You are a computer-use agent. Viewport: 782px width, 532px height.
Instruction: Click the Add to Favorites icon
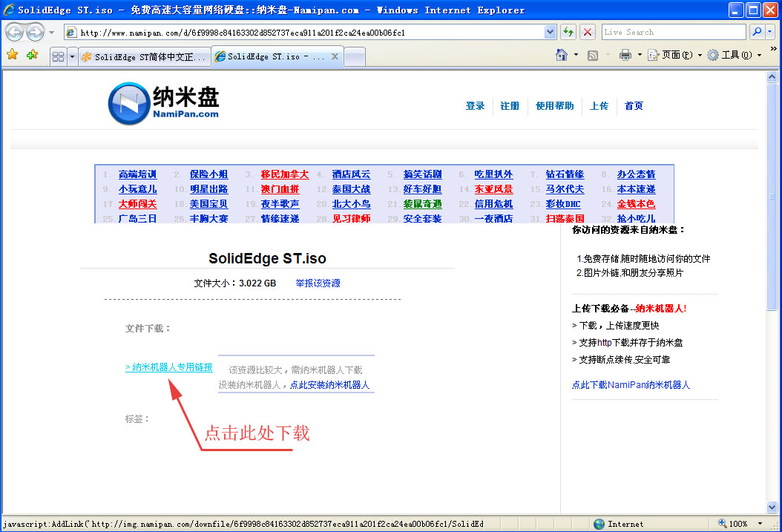33,54
